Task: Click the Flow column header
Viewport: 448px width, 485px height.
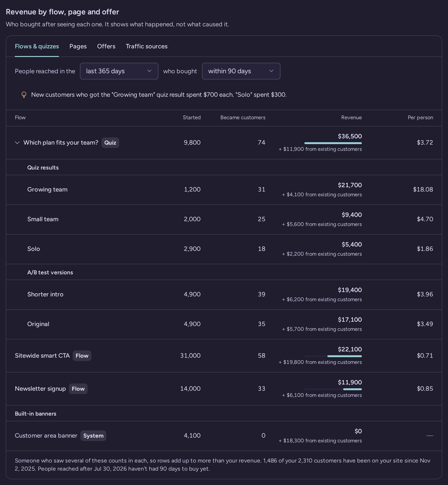Action: coord(20,118)
